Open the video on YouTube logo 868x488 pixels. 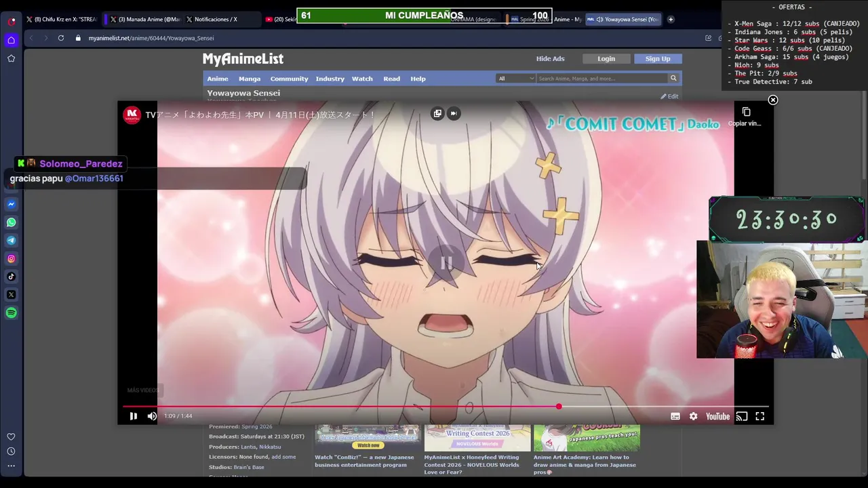click(717, 416)
